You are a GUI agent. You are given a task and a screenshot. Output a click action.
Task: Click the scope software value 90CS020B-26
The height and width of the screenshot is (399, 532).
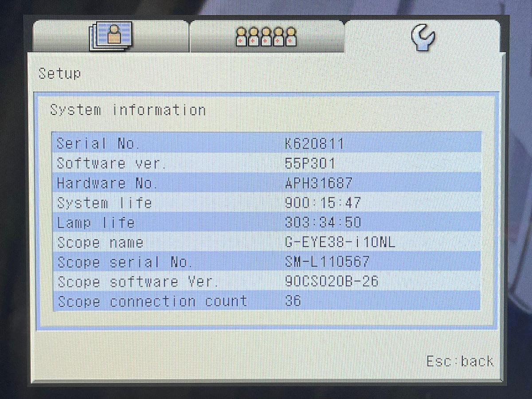pyautogui.click(x=332, y=282)
